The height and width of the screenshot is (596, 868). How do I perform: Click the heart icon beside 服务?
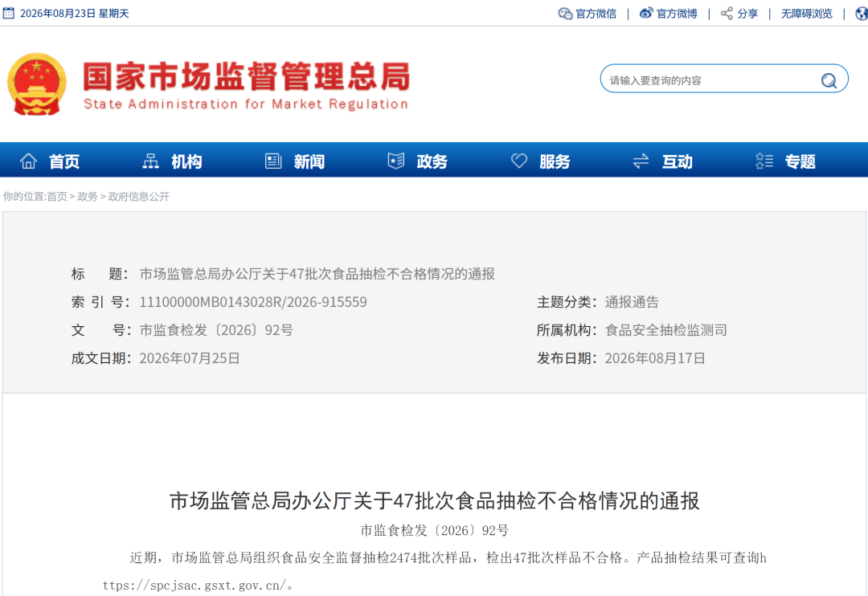tap(518, 161)
